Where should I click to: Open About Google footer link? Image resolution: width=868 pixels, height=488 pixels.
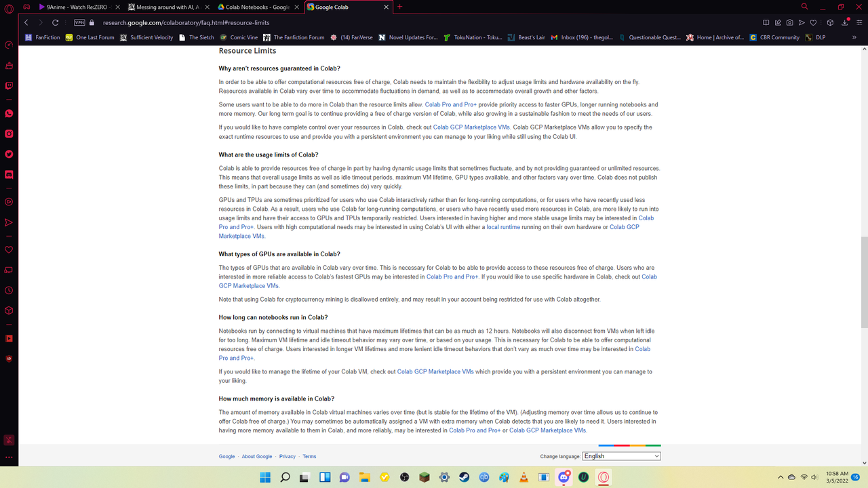pyautogui.click(x=257, y=457)
